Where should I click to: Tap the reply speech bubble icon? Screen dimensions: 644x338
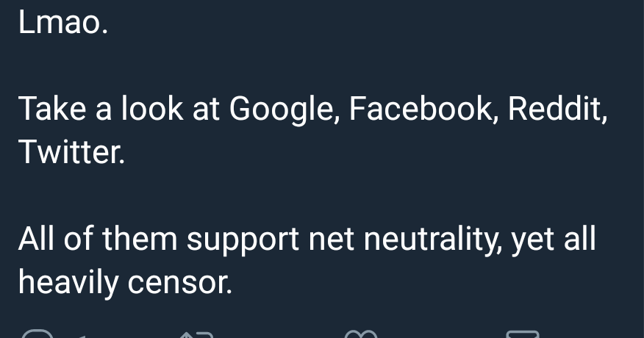pyautogui.click(x=37, y=334)
